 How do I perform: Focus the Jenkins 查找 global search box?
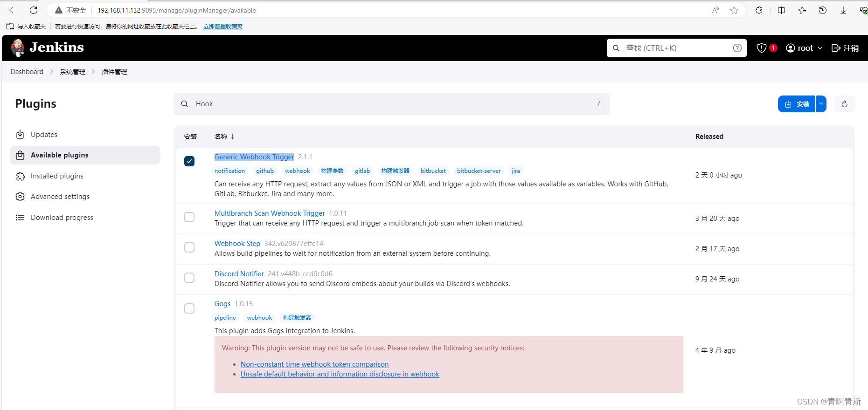(x=676, y=48)
